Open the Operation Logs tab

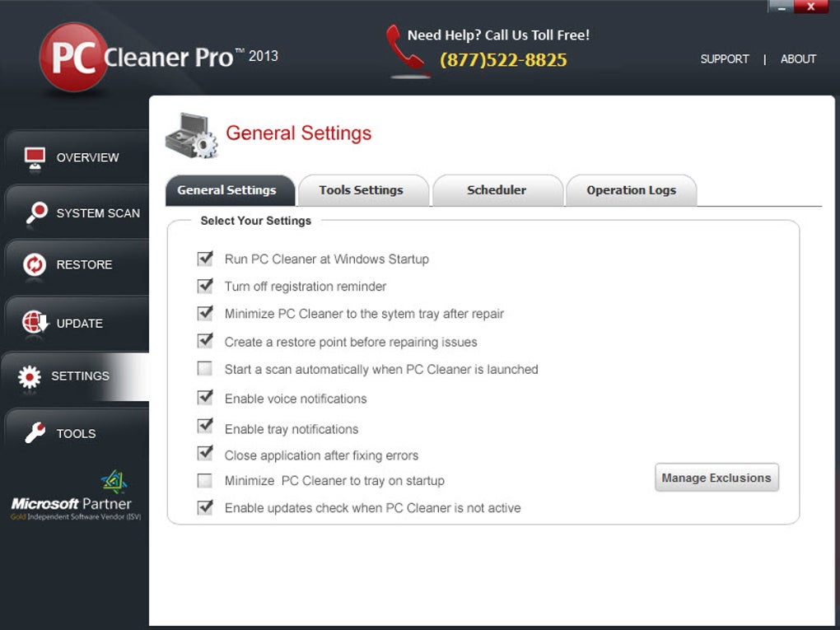[631, 190]
